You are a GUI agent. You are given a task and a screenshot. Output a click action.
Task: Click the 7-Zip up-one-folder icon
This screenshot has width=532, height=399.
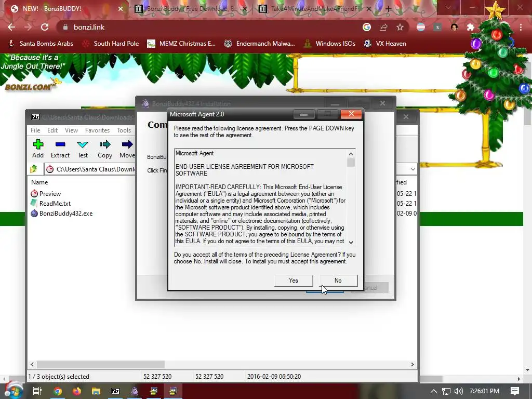click(x=34, y=169)
